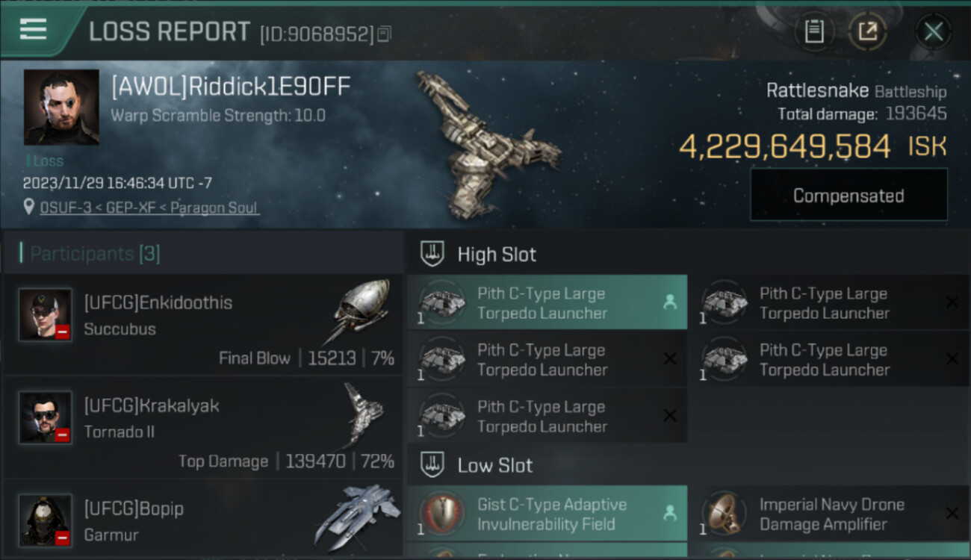Click the High Slot section icon
Image resolution: width=971 pixels, height=560 pixels.
point(432,254)
